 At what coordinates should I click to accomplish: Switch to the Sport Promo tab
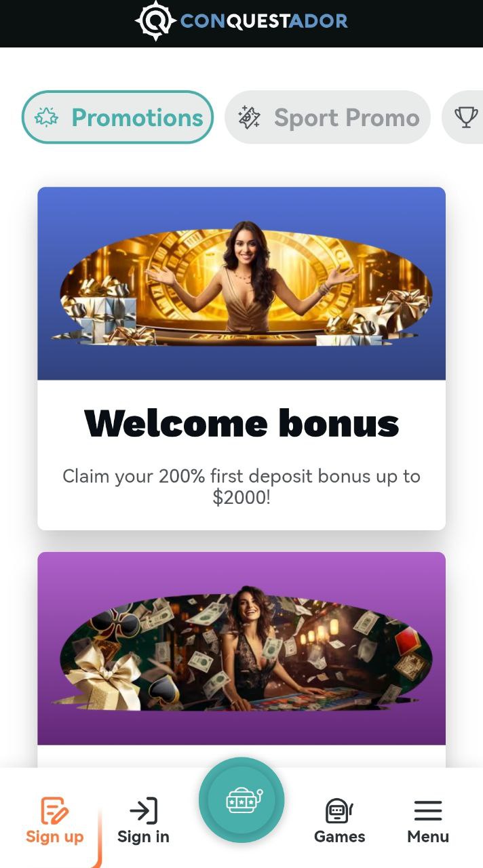(328, 117)
